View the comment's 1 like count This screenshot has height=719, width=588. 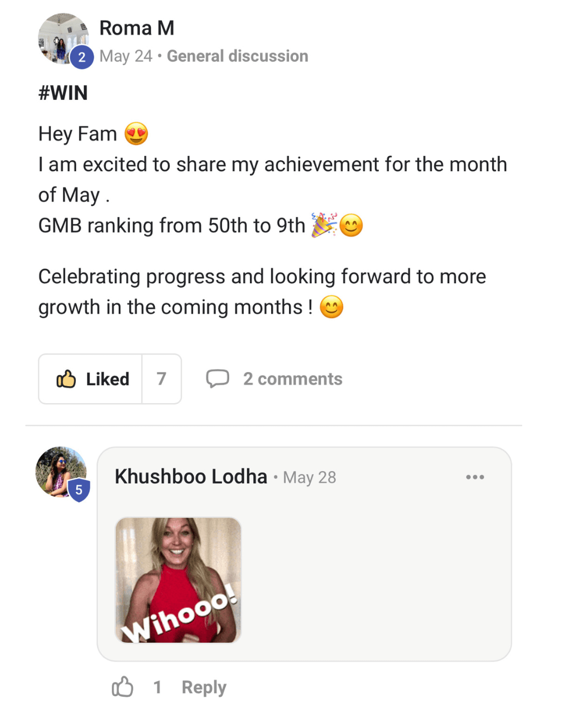157,687
